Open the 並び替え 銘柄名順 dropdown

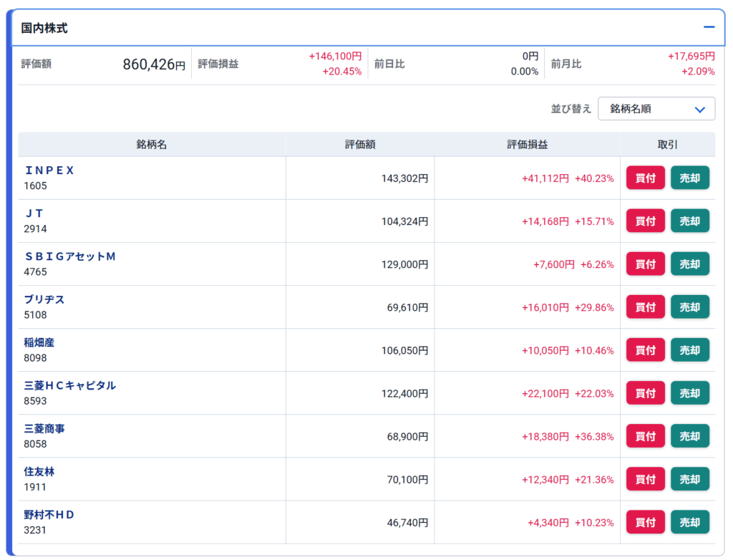point(656,109)
